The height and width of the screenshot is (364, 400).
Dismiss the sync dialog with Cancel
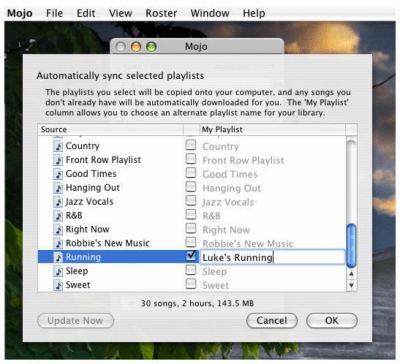[272, 321]
